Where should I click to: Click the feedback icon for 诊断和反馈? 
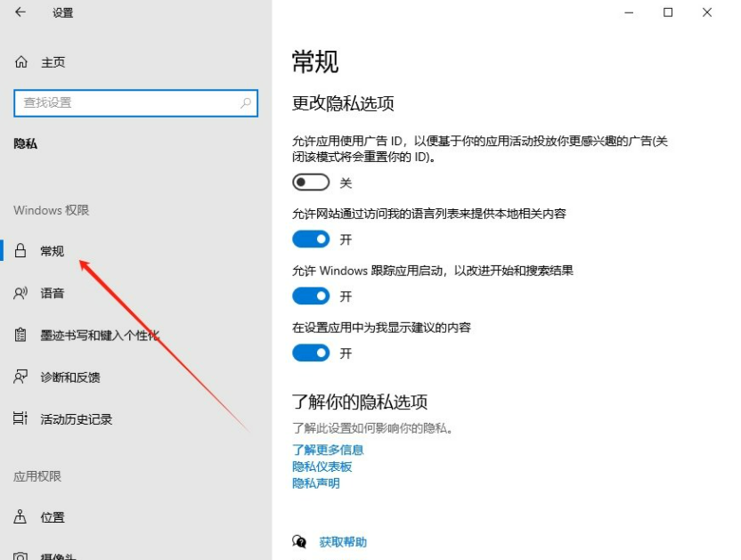pyautogui.click(x=20, y=377)
